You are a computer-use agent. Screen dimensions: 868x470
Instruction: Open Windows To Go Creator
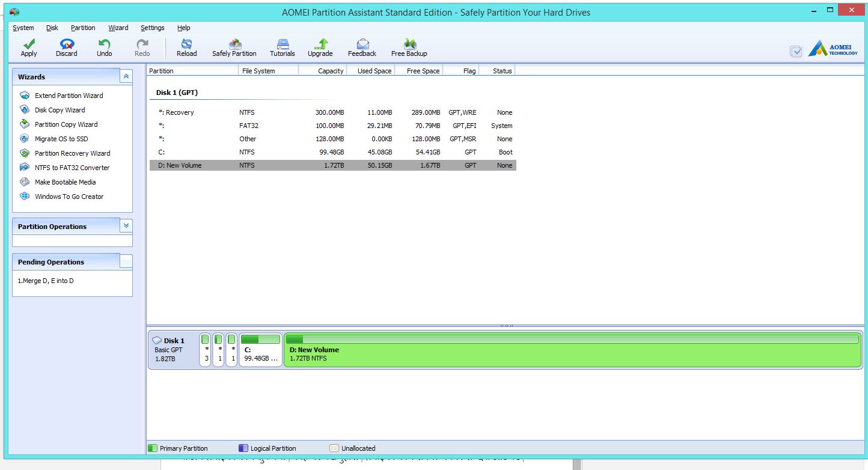[69, 197]
